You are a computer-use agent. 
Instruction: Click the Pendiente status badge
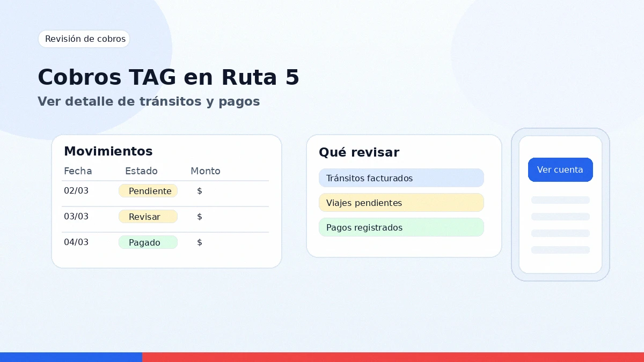(148, 191)
